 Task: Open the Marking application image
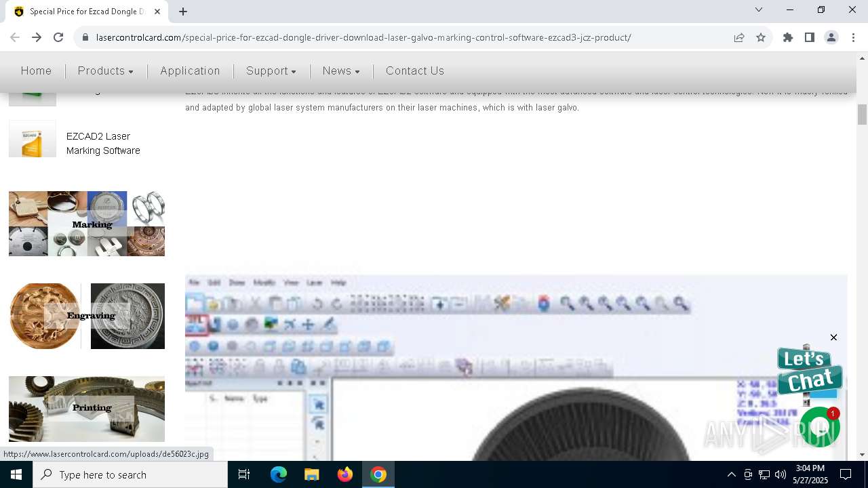click(87, 224)
